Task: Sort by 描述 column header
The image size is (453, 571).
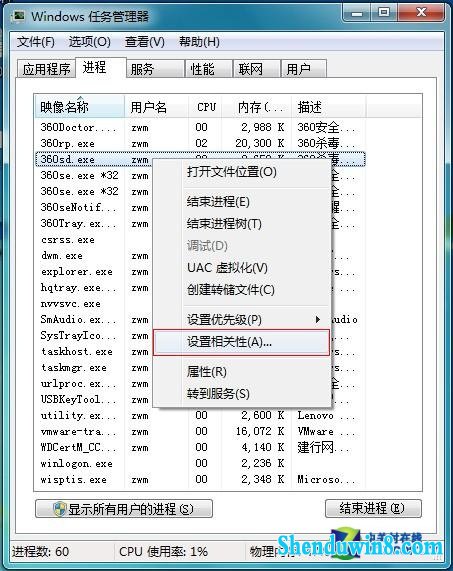Action: pos(329,107)
